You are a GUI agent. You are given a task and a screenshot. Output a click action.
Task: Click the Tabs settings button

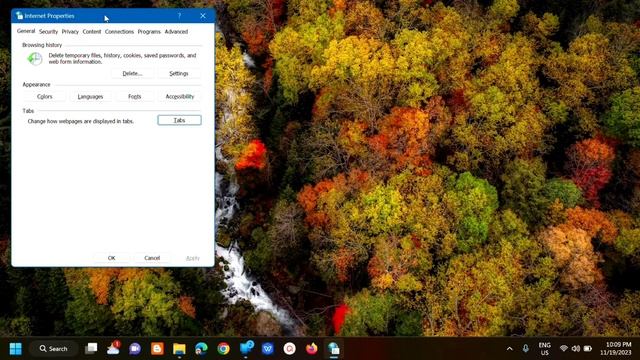pos(179,120)
